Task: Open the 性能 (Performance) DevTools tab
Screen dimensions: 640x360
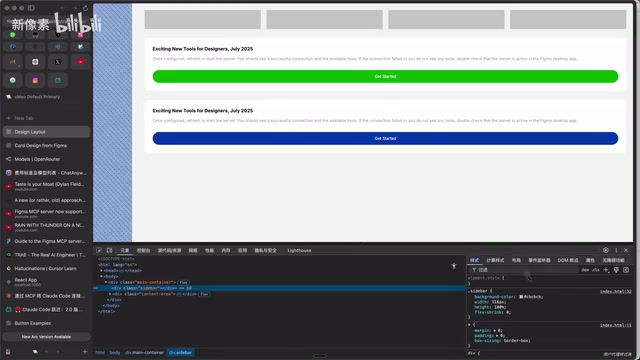Action: coord(209,250)
